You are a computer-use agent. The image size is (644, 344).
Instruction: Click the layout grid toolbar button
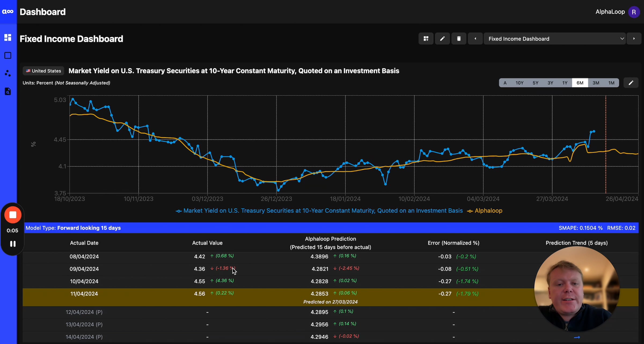tap(426, 39)
